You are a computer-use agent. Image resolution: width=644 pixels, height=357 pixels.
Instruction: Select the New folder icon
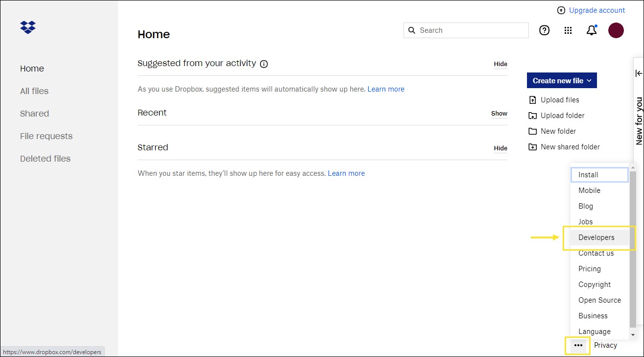532,131
